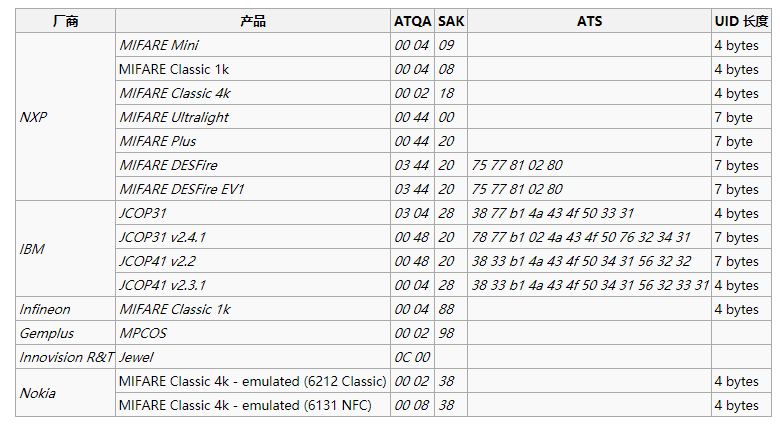Viewport: 780px width, 427px height.
Task: Click the 厂商 column header
Action: (65, 21)
